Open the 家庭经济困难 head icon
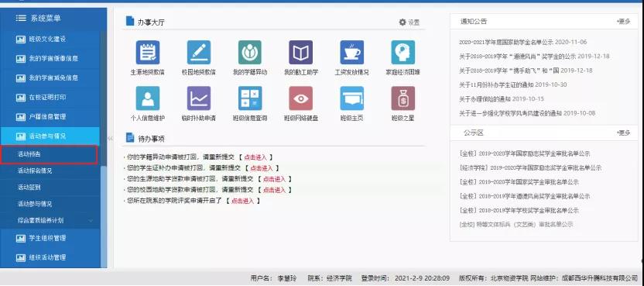Screen dimensions: 644x286 [403, 52]
